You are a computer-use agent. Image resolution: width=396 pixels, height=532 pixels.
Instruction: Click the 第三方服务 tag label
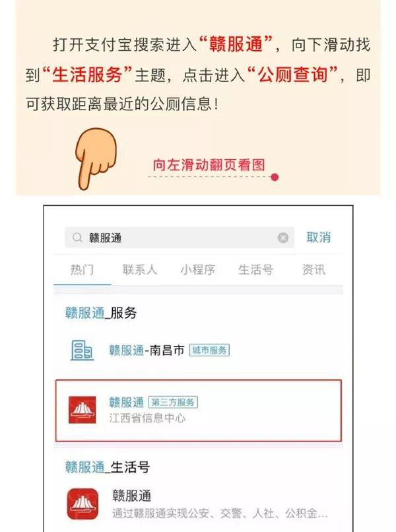pos(173,403)
